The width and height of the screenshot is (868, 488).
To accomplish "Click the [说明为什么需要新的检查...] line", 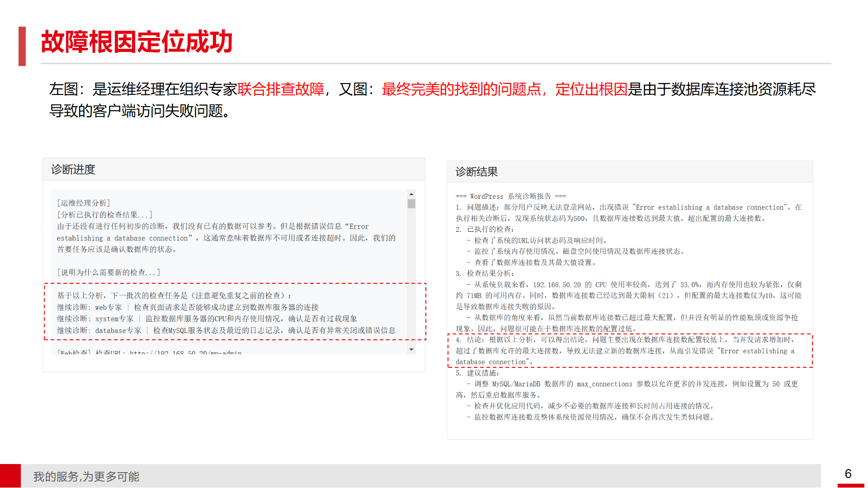I will click(108, 272).
